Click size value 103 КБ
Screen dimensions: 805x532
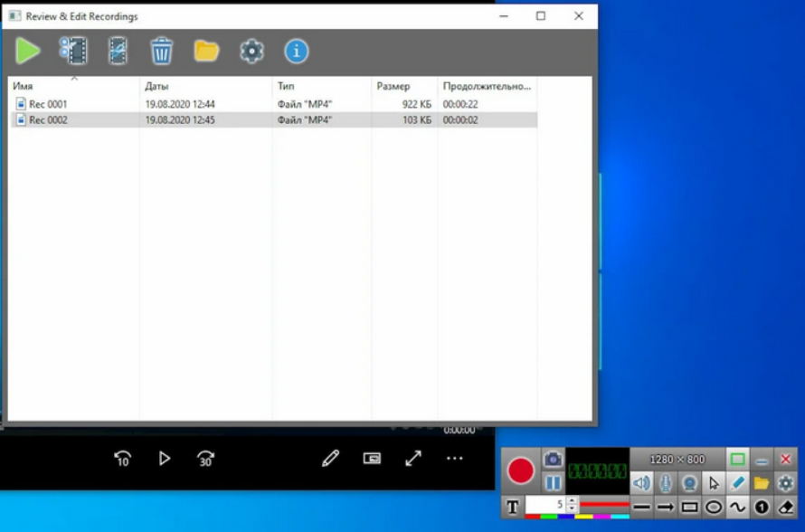click(417, 120)
